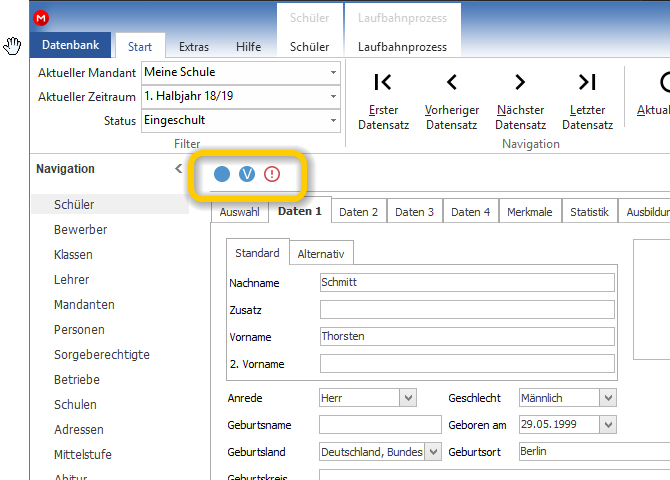Open the Anrede dropdown arrow

pyautogui.click(x=408, y=398)
